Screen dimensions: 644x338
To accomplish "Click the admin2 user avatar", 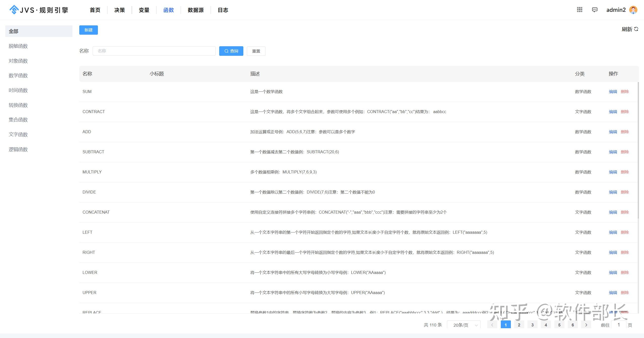I will (633, 10).
